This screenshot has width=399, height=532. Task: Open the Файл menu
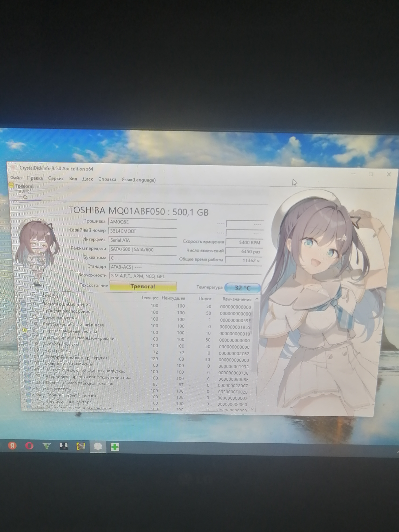point(16,178)
